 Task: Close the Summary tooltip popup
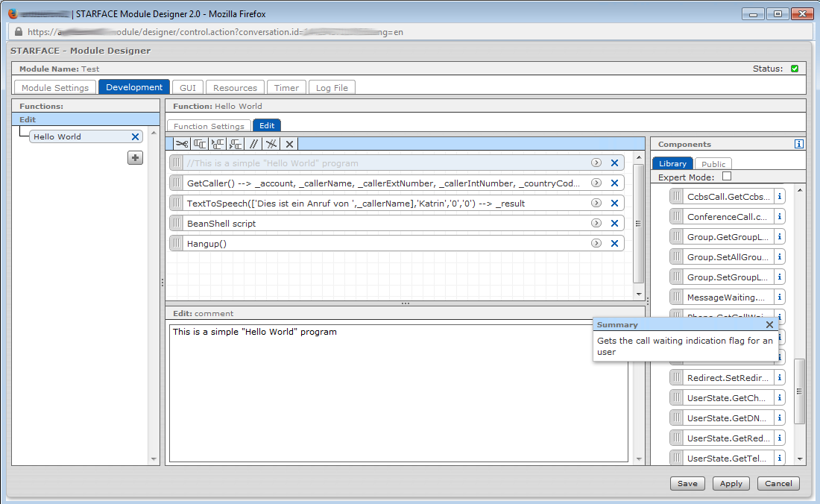(x=769, y=325)
